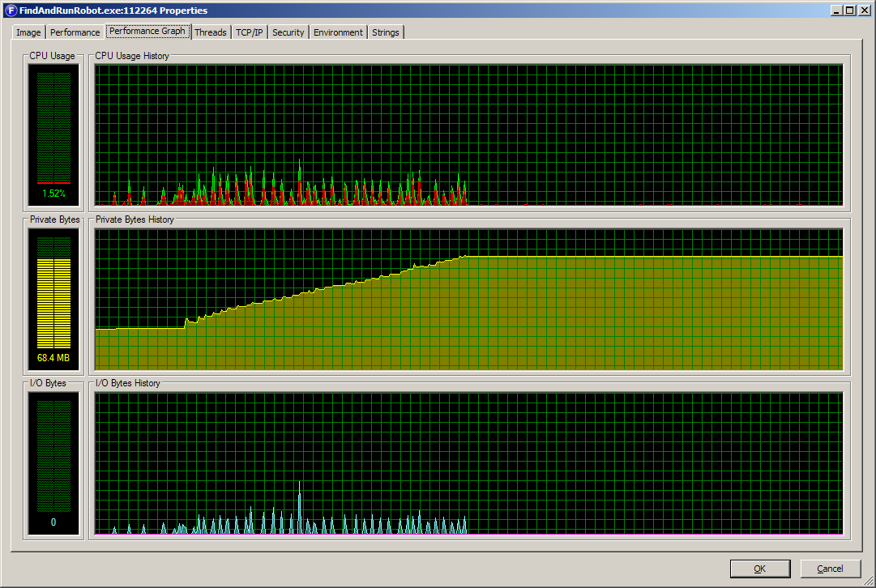Switch to the Image tab
Screen dimensions: 876x588
coord(28,32)
